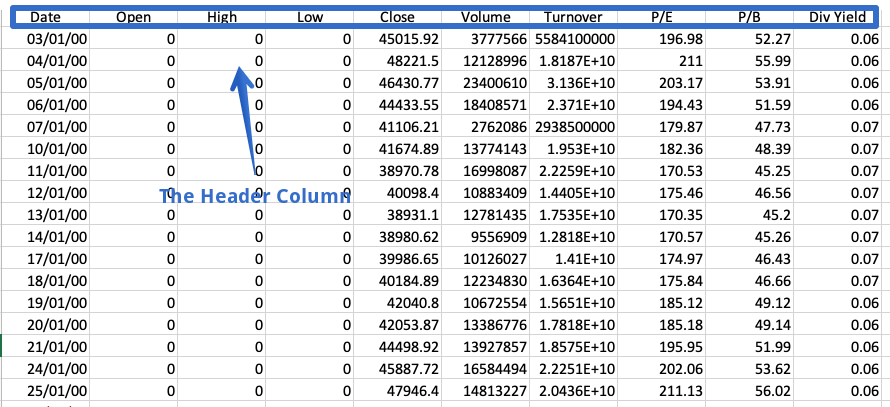Select P/B value 53.62

(749, 370)
